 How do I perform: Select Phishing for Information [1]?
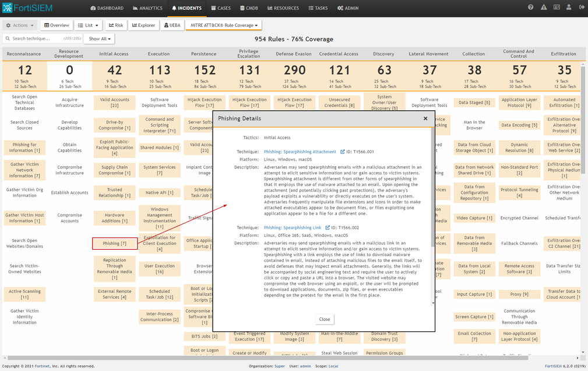point(24,148)
